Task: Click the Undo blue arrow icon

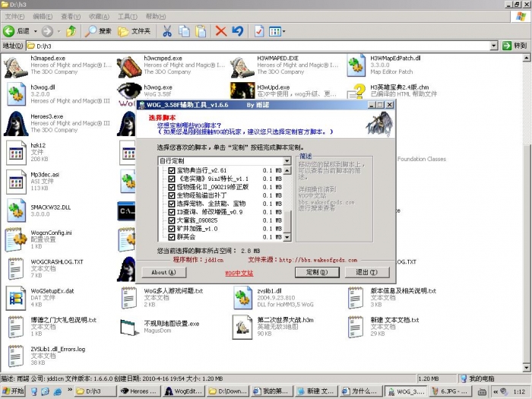Action: click(x=238, y=32)
